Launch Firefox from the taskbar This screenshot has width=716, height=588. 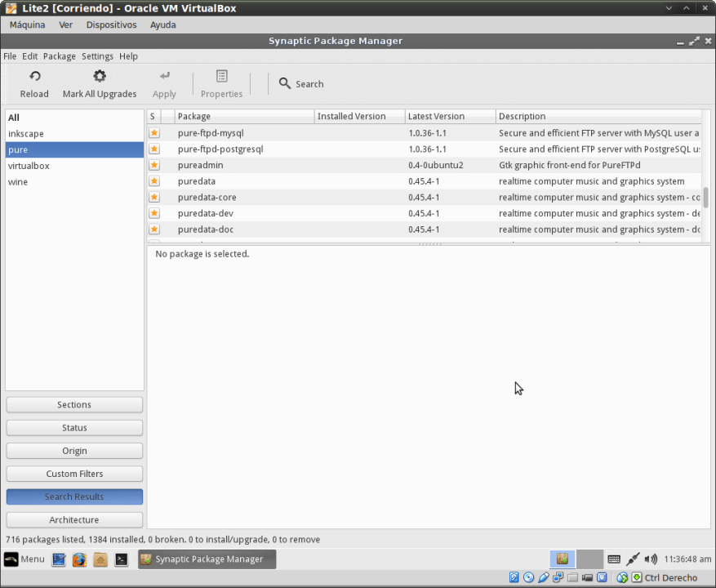coord(79,559)
